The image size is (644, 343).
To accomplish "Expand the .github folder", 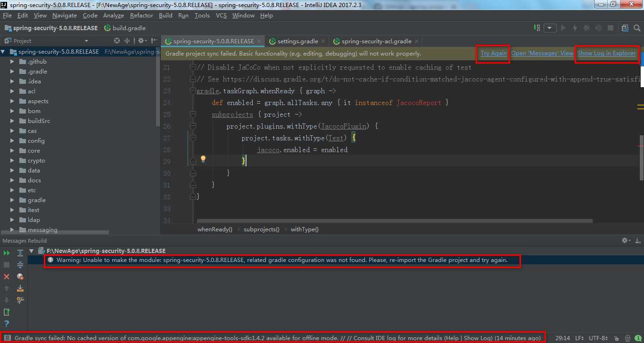I will click(x=12, y=62).
